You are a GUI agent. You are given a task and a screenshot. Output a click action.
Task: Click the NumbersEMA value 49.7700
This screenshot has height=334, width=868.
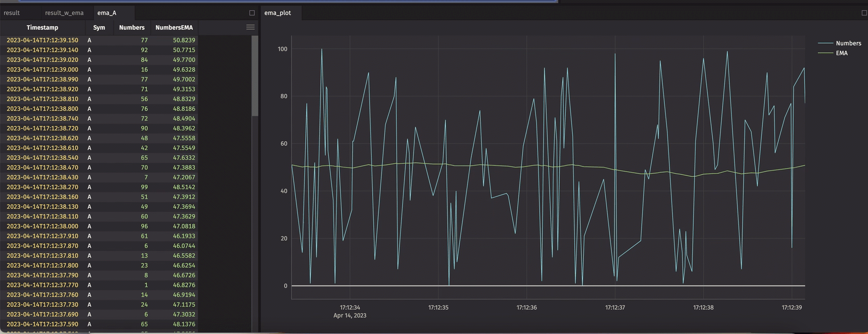184,60
